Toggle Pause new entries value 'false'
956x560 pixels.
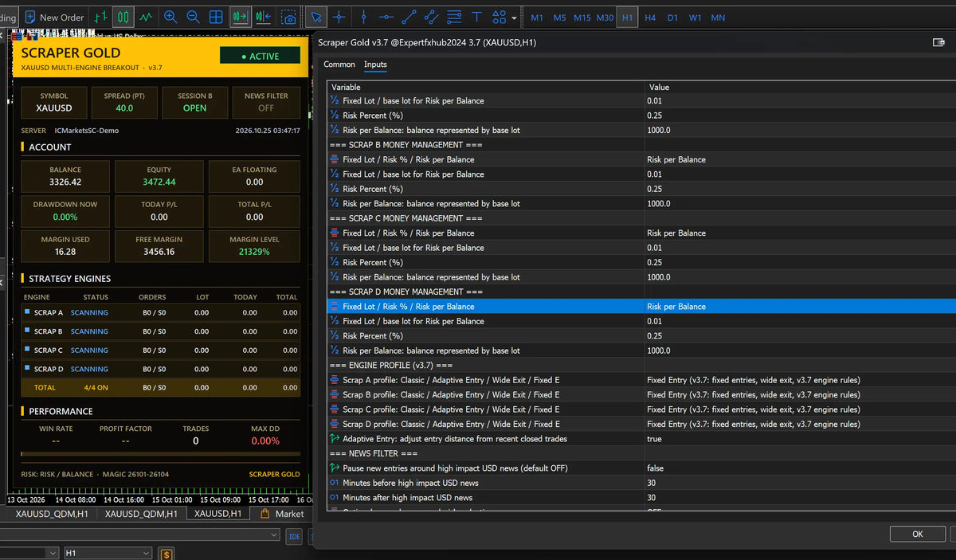click(x=800, y=468)
